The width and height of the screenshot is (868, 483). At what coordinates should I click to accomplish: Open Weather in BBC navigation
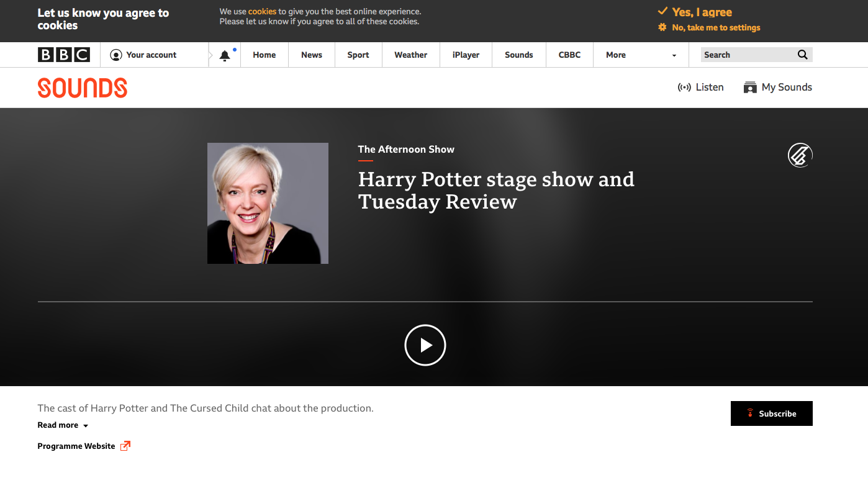coord(411,55)
